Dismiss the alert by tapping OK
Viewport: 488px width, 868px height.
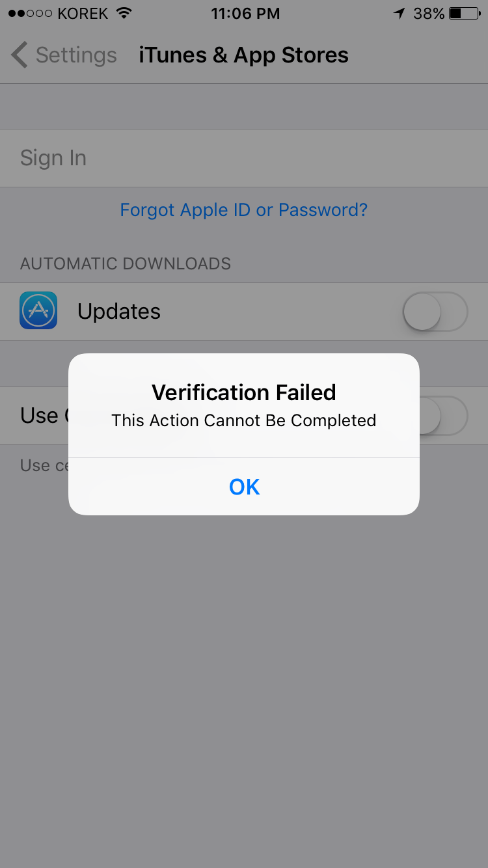244,486
